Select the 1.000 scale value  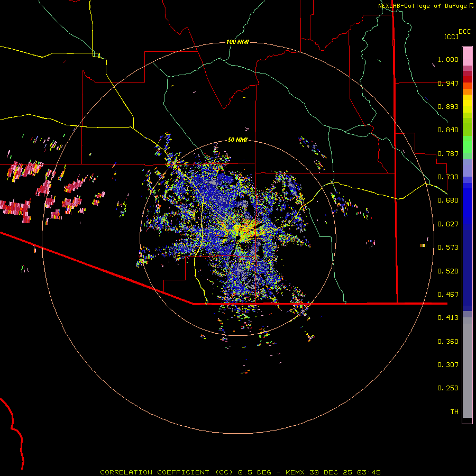click(448, 59)
